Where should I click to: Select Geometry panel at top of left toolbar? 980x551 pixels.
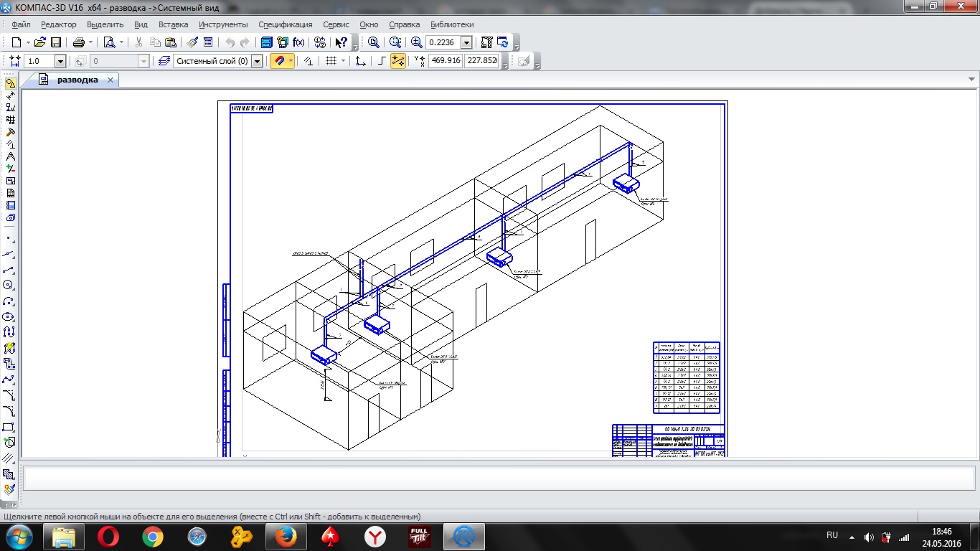(10, 83)
